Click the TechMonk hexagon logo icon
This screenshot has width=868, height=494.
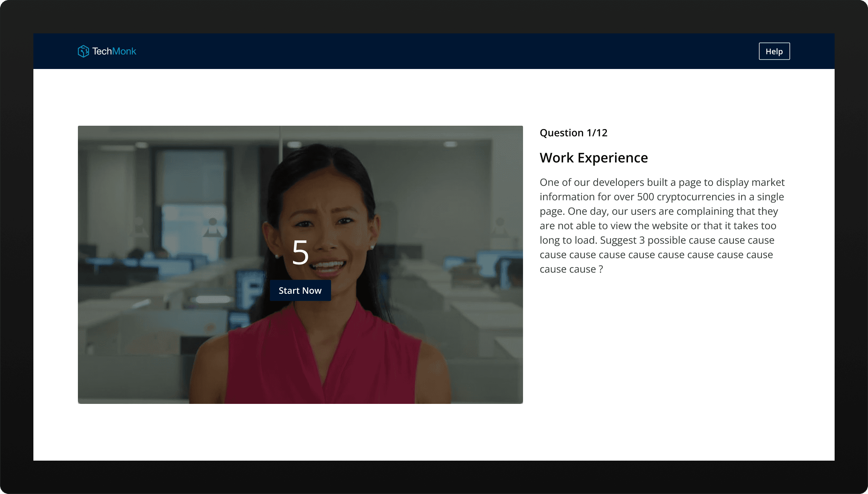tap(83, 51)
